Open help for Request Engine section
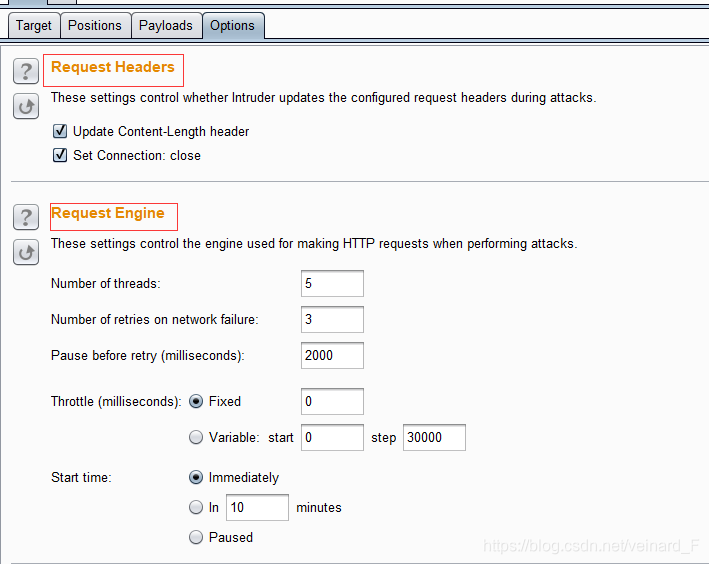709x564 pixels. [26, 217]
